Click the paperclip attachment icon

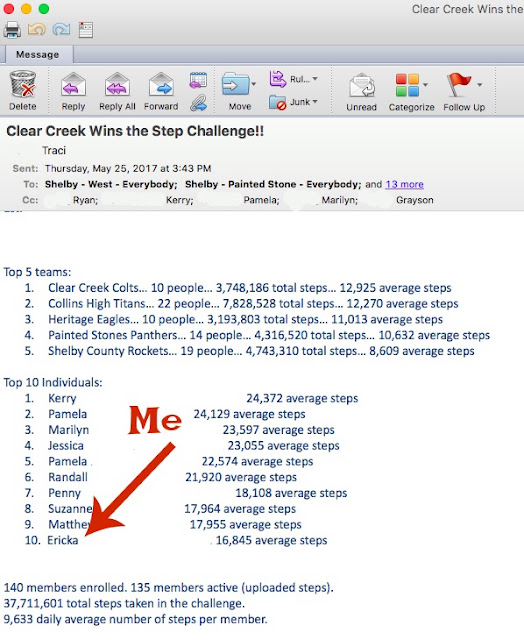click(x=198, y=103)
